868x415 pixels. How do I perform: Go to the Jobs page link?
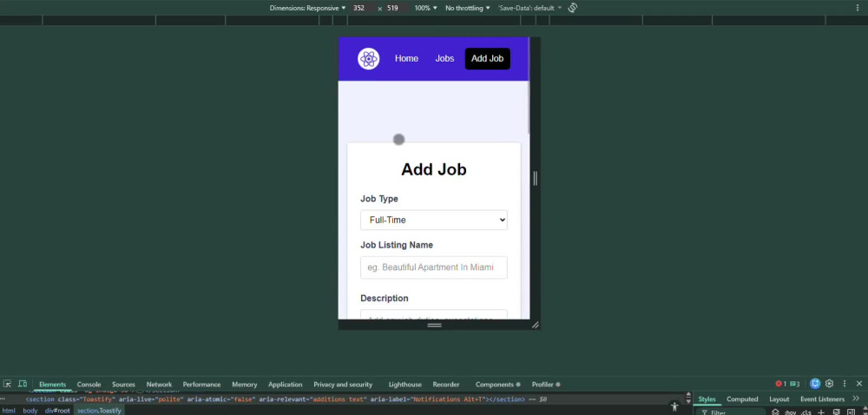click(x=444, y=59)
